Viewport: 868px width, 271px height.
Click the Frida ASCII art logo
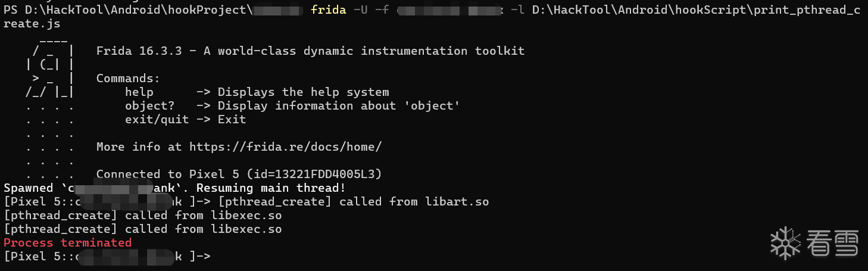[x=51, y=66]
